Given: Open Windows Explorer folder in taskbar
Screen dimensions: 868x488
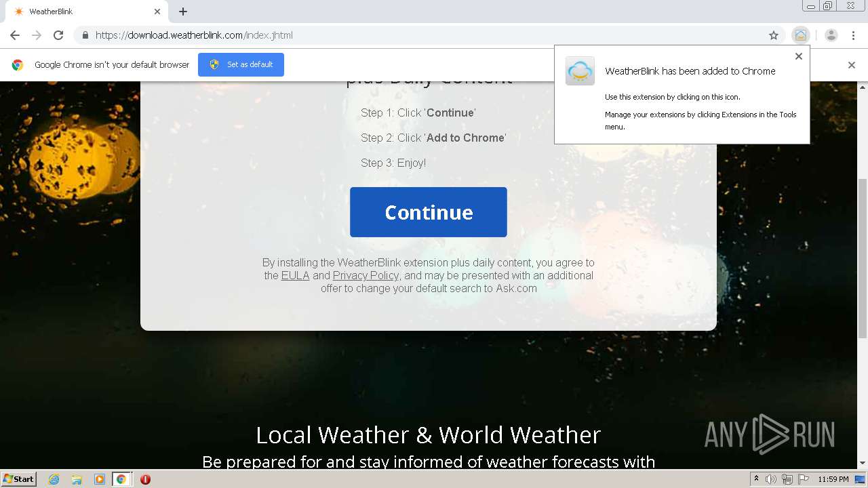Looking at the screenshot, I should point(77,479).
